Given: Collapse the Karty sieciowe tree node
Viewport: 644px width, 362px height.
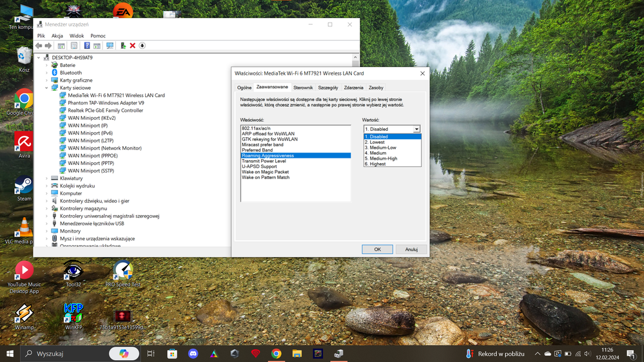Looking at the screenshot, I should tap(47, 88).
